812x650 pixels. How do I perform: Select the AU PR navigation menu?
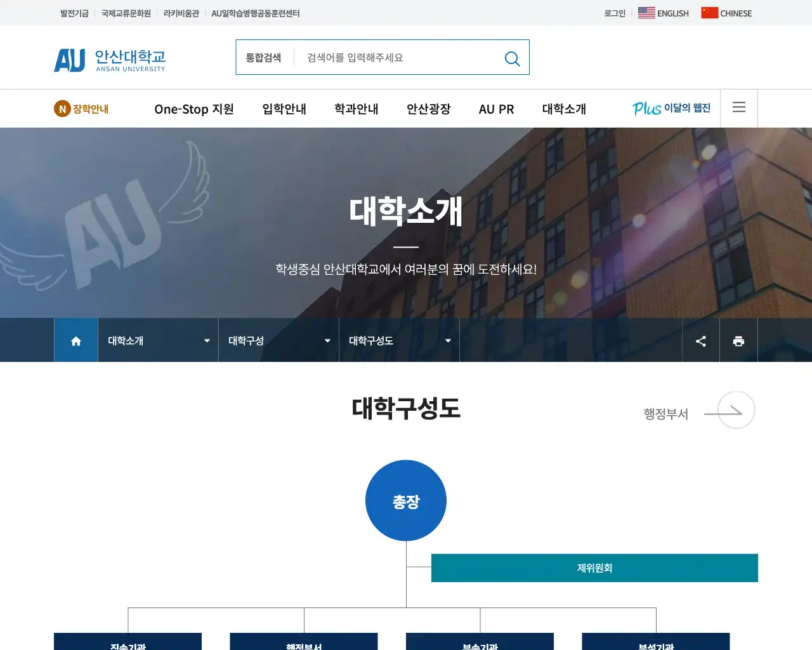tap(496, 109)
